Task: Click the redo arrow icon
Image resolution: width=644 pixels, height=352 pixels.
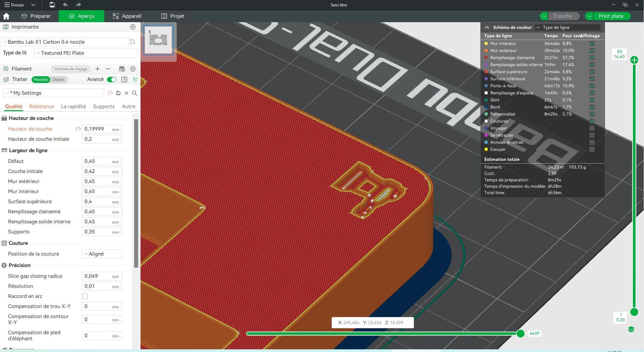Action: [78, 5]
